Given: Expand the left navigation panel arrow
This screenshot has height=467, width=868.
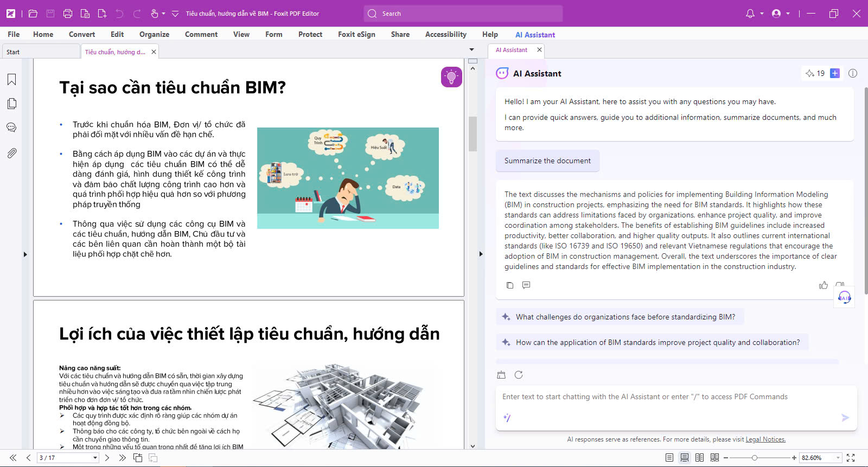Looking at the screenshot, I should coord(25,254).
